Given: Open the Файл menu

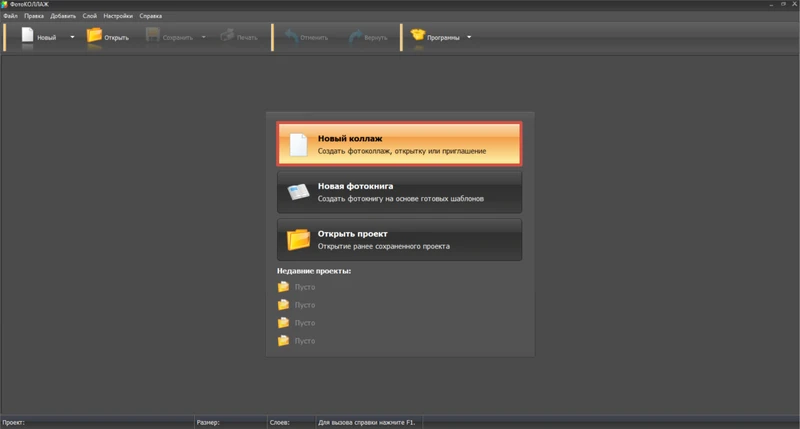Looking at the screenshot, I should tap(10, 16).
